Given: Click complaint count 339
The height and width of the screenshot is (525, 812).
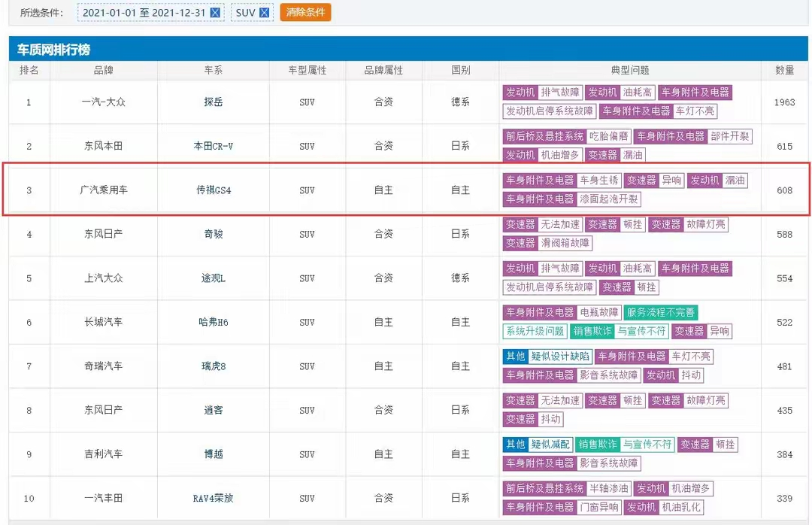Looking at the screenshot, I should pyautogui.click(x=784, y=499).
